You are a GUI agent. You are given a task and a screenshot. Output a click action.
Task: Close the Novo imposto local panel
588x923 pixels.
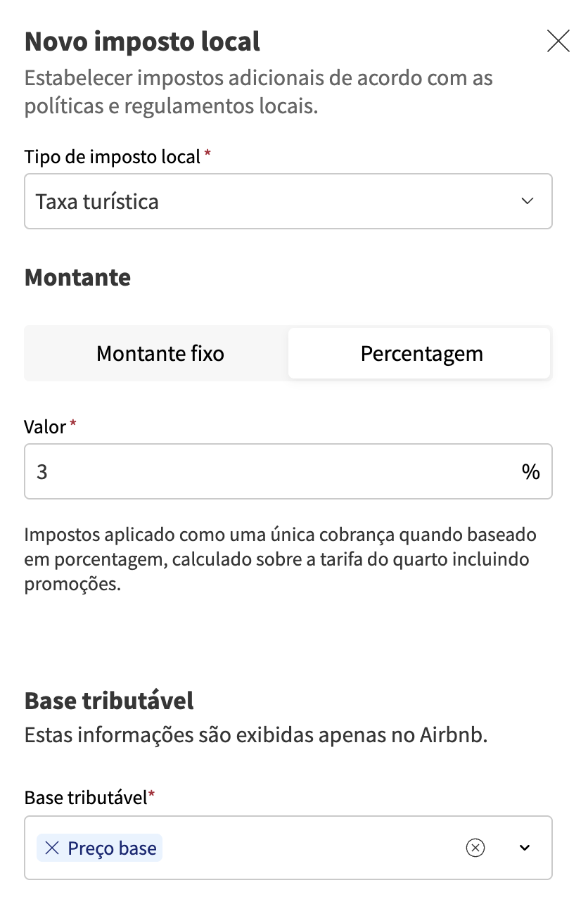[x=558, y=42]
